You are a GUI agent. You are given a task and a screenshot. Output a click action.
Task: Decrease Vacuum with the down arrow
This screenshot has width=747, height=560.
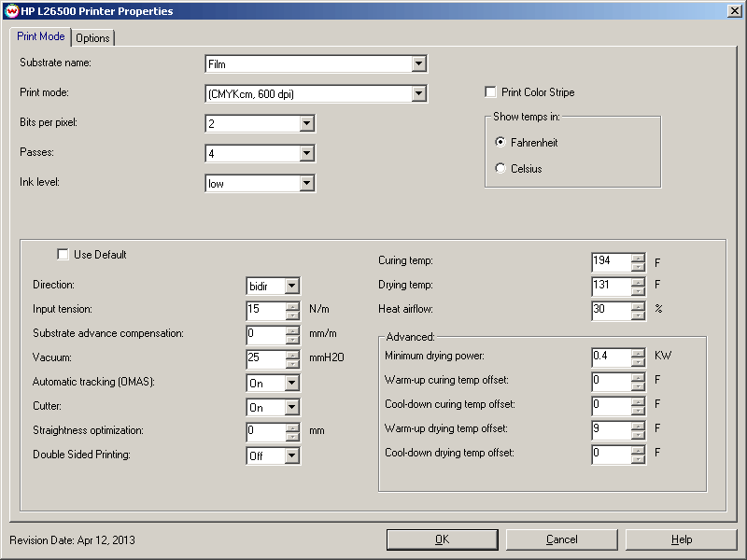[x=292, y=363]
